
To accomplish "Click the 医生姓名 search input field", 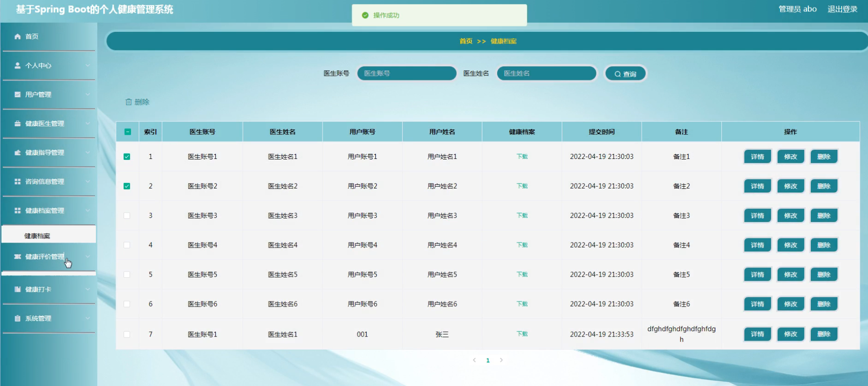I will click(546, 74).
